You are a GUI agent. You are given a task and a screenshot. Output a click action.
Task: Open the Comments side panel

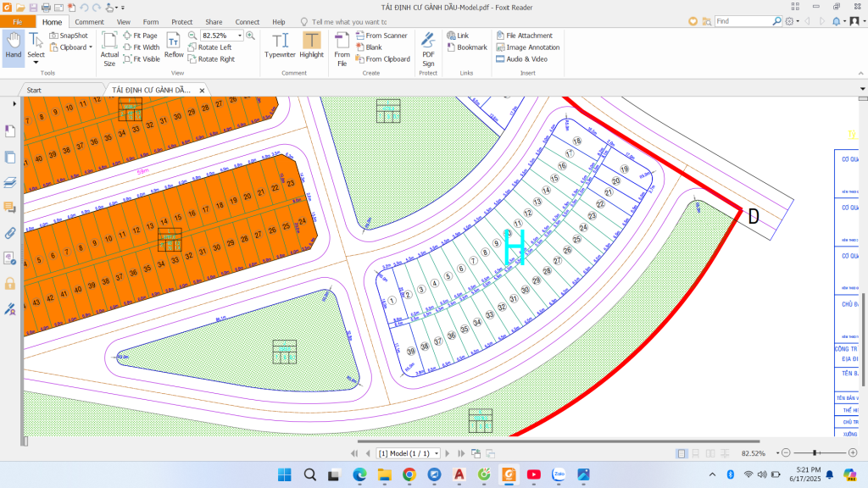(x=10, y=208)
